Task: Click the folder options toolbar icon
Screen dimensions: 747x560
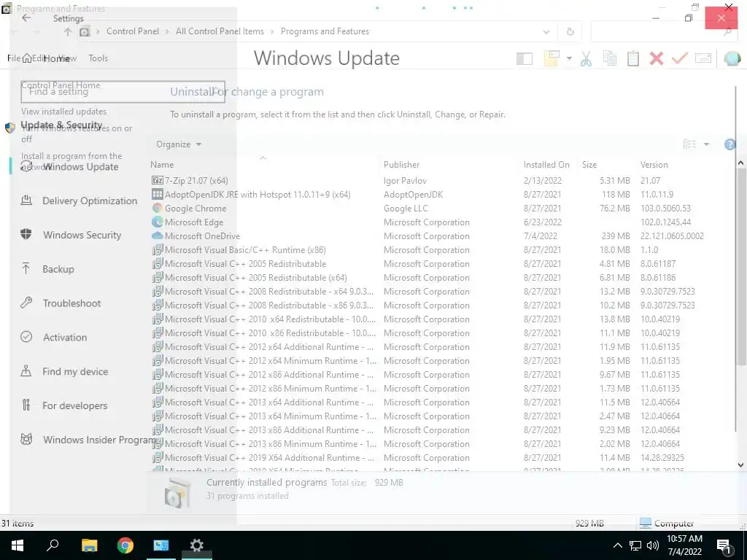Action: pyautogui.click(x=551, y=58)
